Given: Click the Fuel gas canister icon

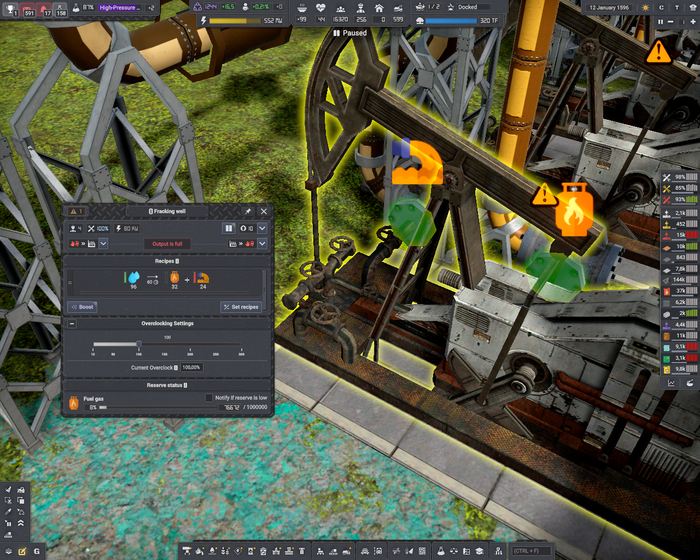Looking at the screenshot, I should click(74, 402).
